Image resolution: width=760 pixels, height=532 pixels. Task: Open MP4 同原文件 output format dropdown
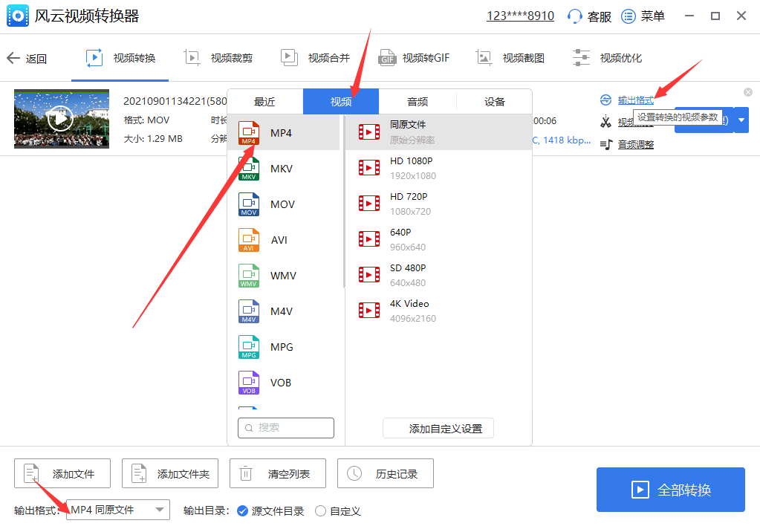(x=118, y=510)
